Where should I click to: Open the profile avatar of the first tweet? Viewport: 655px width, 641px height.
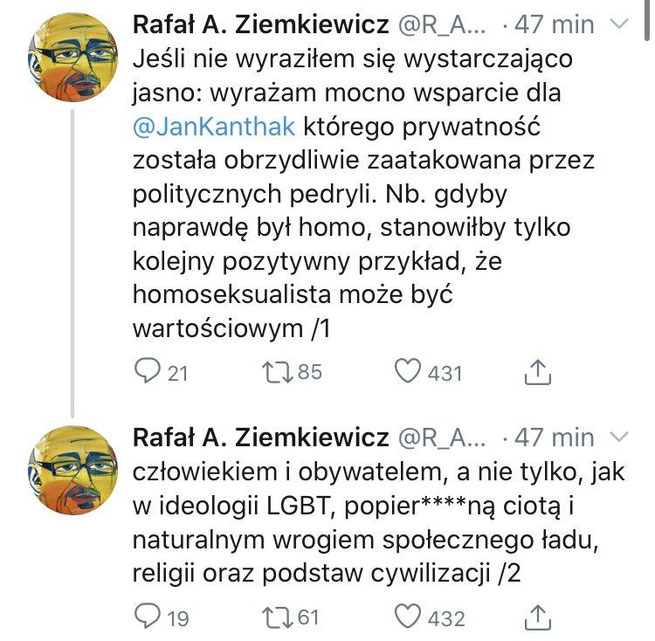(72, 58)
